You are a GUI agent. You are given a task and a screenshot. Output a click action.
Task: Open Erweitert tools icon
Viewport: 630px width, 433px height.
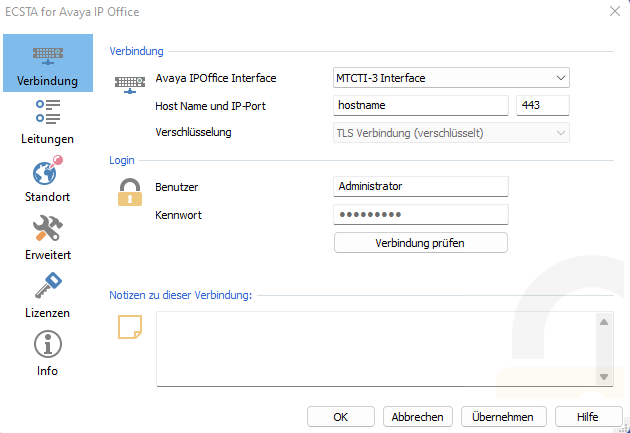tap(47, 229)
